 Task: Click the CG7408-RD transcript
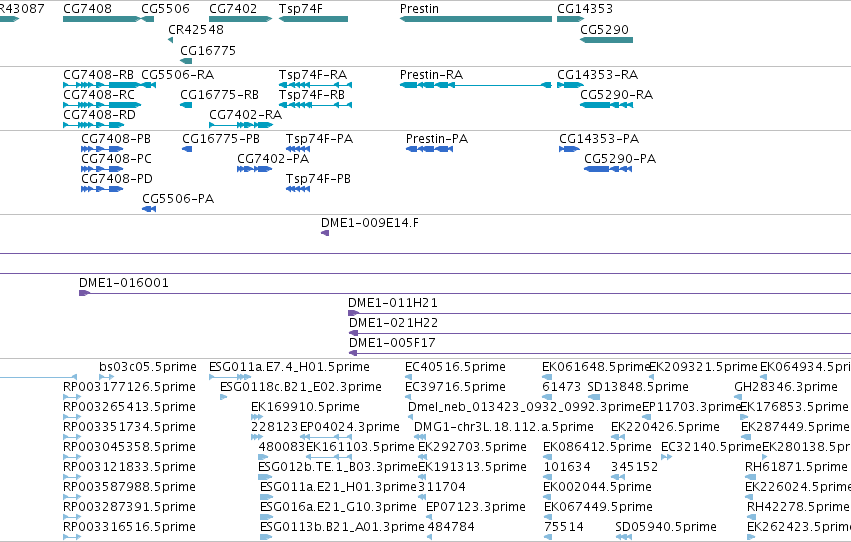pyautogui.click(x=93, y=125)
